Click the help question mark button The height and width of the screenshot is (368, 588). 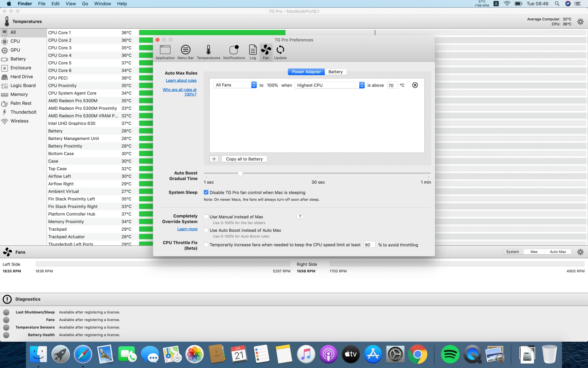tap(300, 217)
